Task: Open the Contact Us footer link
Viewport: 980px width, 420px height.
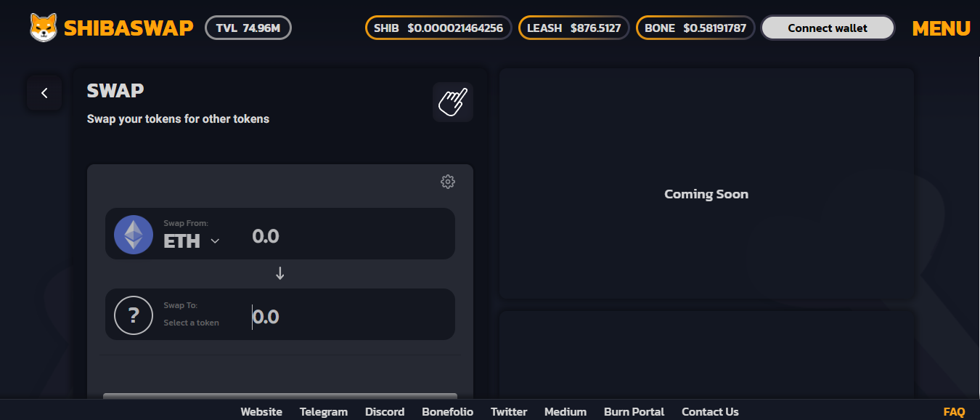Action: point(710,412)
